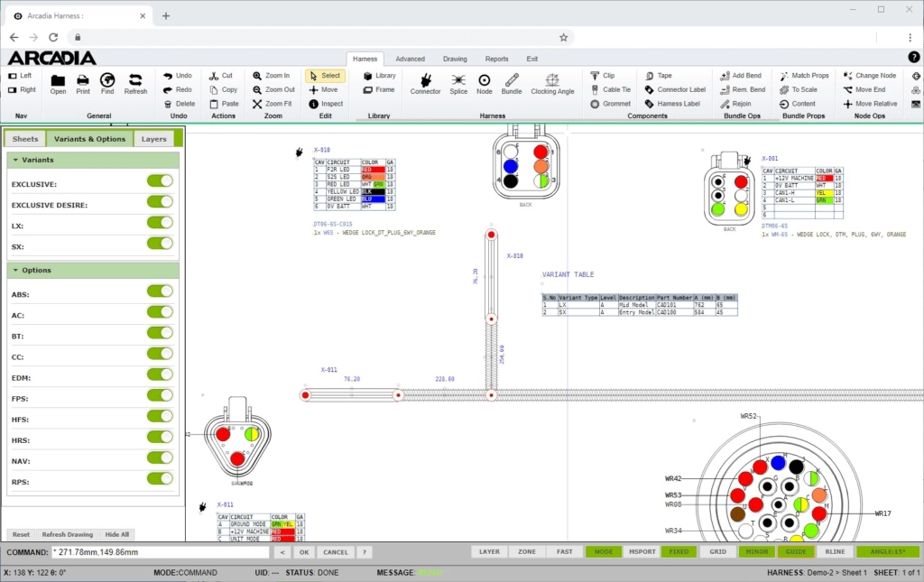Turn off the NAV option switch

click(x=160, y=458)
